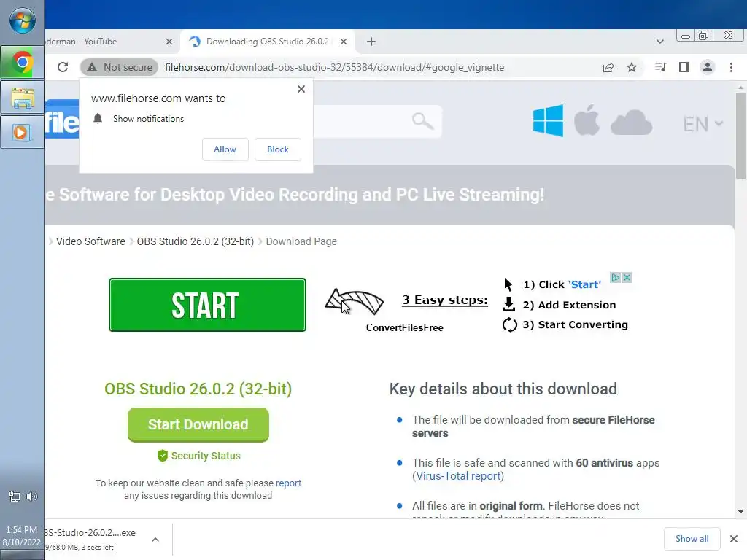Screen dimensions: 747x560
Task: Open the network tray icon
Action: click(15, 497)
